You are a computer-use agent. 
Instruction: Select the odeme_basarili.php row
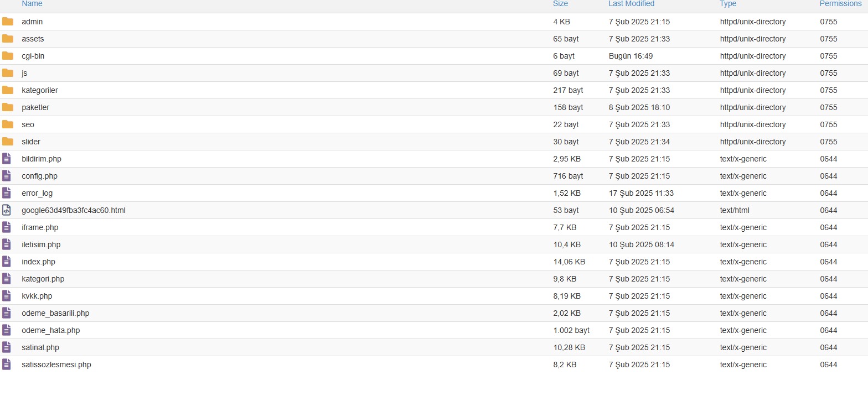click(434, 313)
